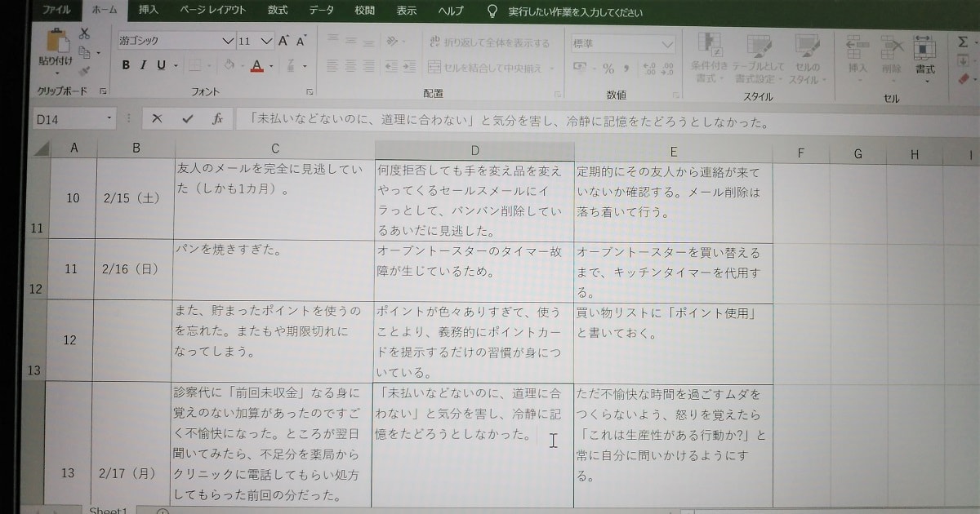
Task: Click the AutoSum sigma icon
Action: [962, 42]
